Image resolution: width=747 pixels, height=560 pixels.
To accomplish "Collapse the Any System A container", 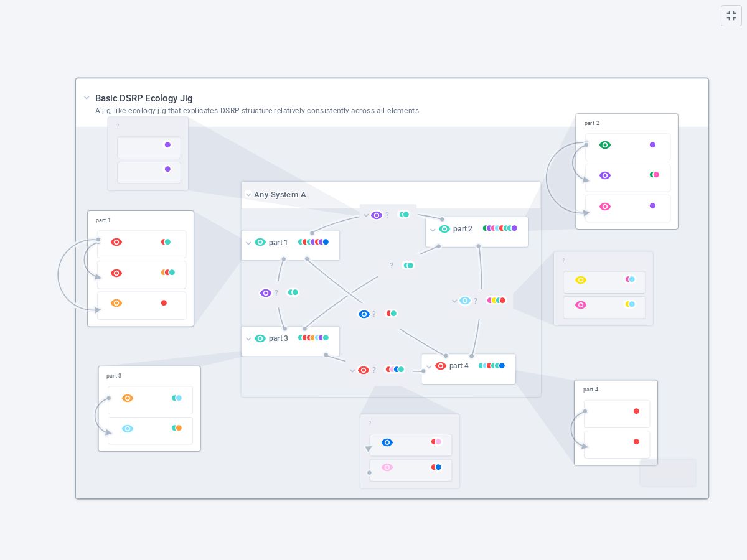I will 248,195.
